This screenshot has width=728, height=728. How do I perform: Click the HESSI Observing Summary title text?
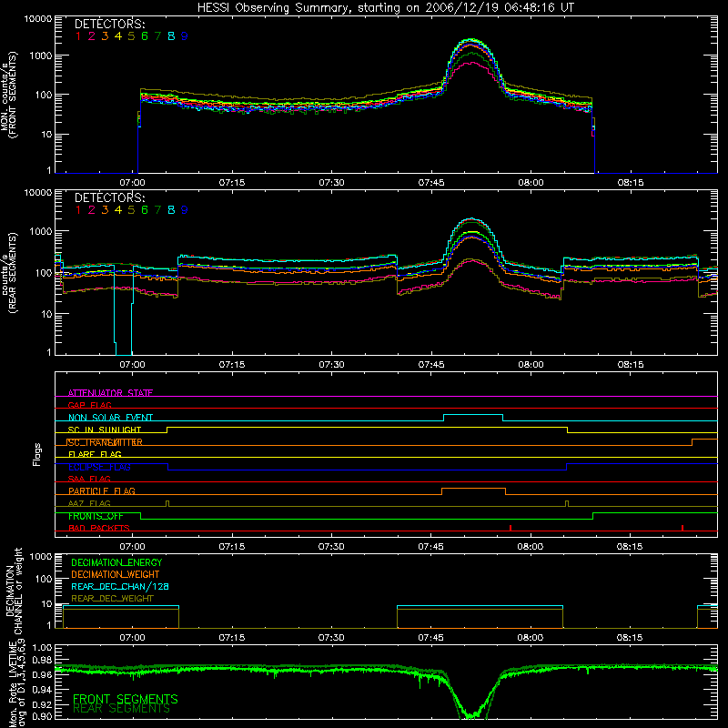(x=385, y=8)
